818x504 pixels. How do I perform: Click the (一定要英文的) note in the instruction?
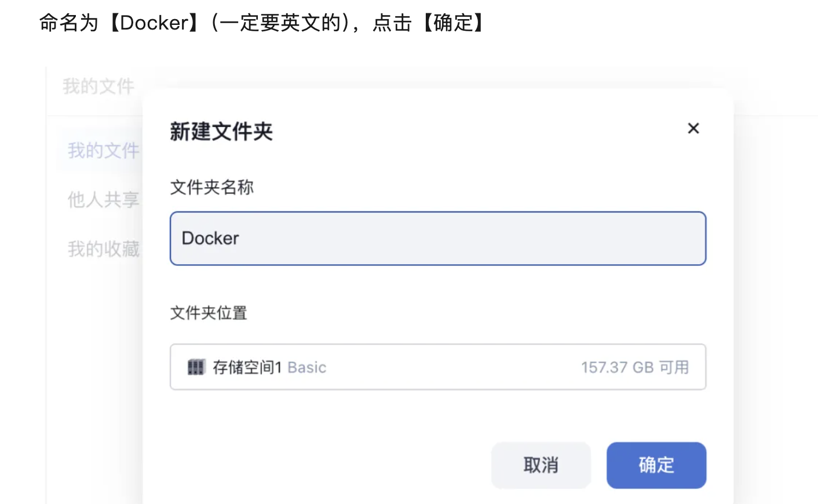pyautogui.click(x=280, y=23)
